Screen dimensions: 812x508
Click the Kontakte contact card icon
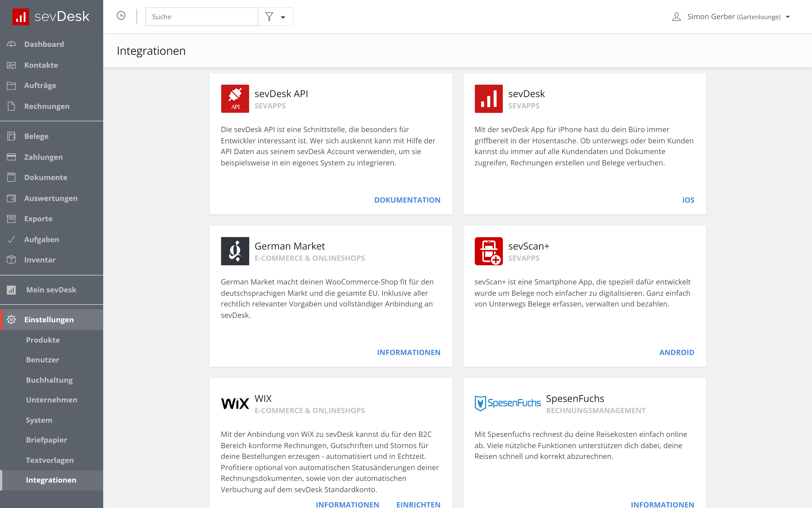pos(11,65)
